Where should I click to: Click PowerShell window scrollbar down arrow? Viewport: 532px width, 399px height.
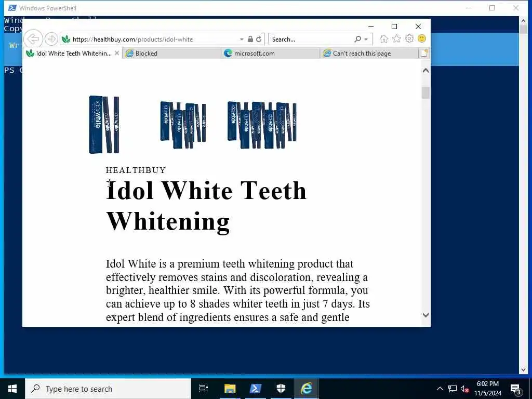click(x=523, y=369)
